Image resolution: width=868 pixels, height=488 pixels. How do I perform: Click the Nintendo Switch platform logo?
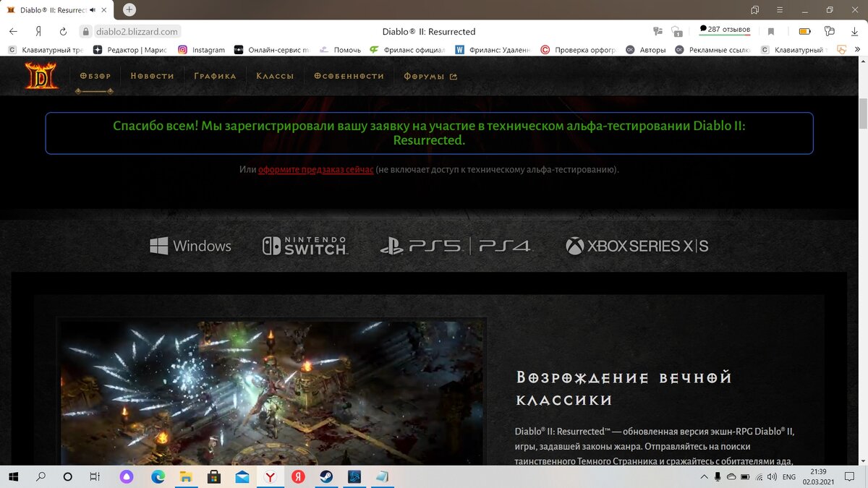click(x=305, y=246)
